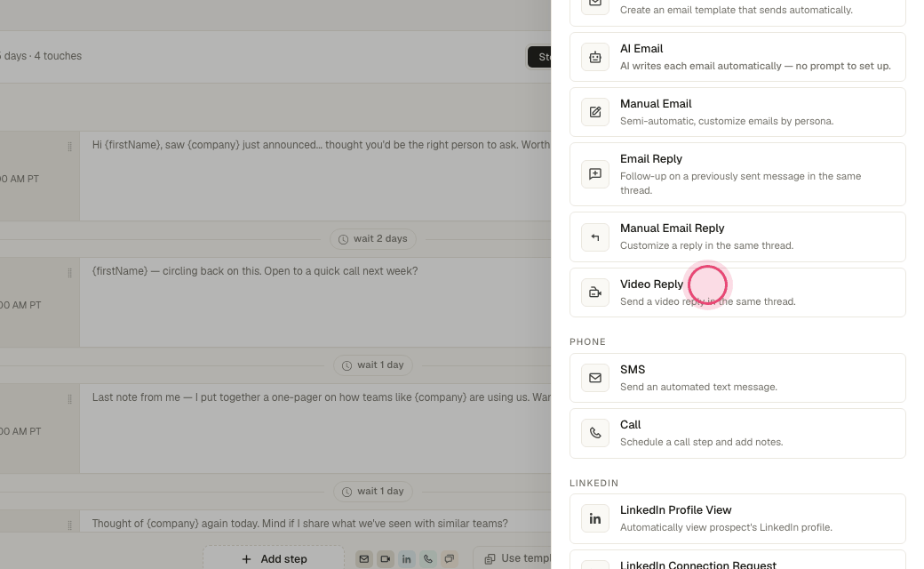Click the Manual Email pencil icon

595,112
